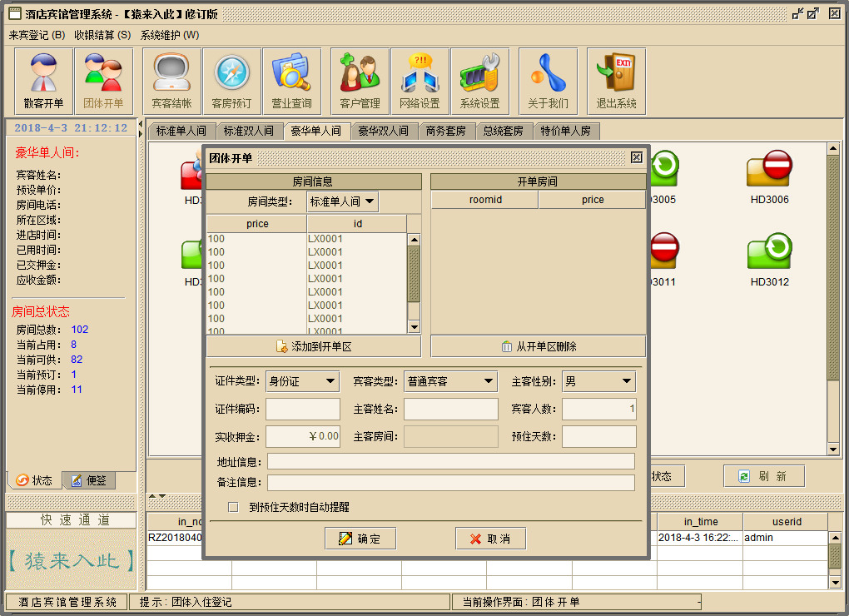
Task: Enable 到预住天数时自动提醒 checkbox
Action: 233,507
